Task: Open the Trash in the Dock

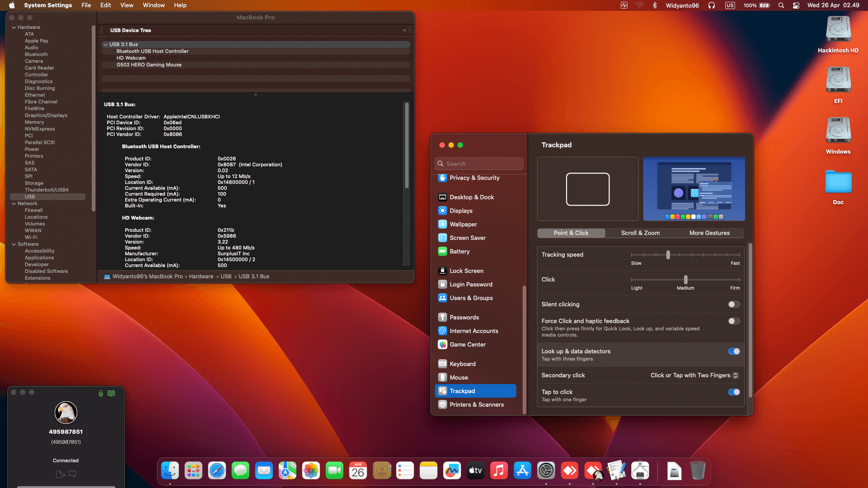Action: 698,471
